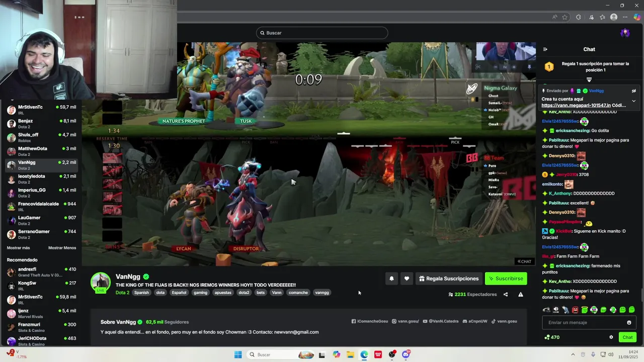The width and height of the screenshot is (644, 362).
Task: Click Mostrar Menos in followed channels
Action: [62, 248]
